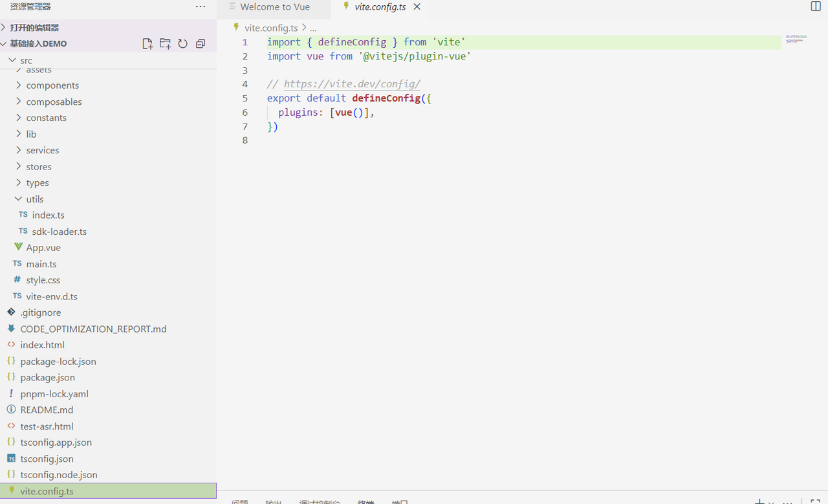Refresh the explorer file tree
The height and width of the screenshot is (504, 828).
[x=183, y=44]
